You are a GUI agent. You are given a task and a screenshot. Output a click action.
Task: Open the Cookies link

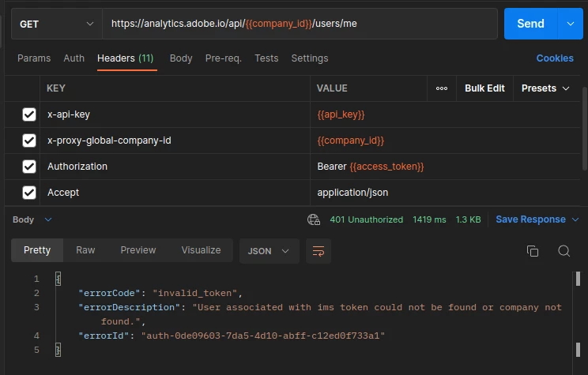[x=555, y=58]
